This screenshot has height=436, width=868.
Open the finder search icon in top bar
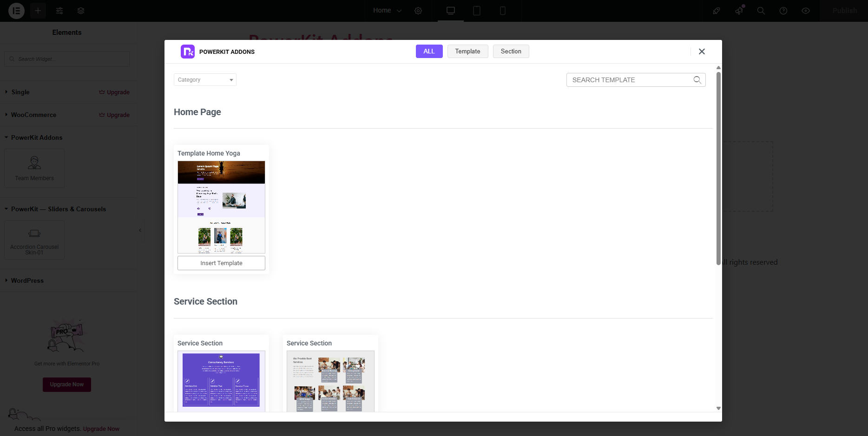click(761, 11)
